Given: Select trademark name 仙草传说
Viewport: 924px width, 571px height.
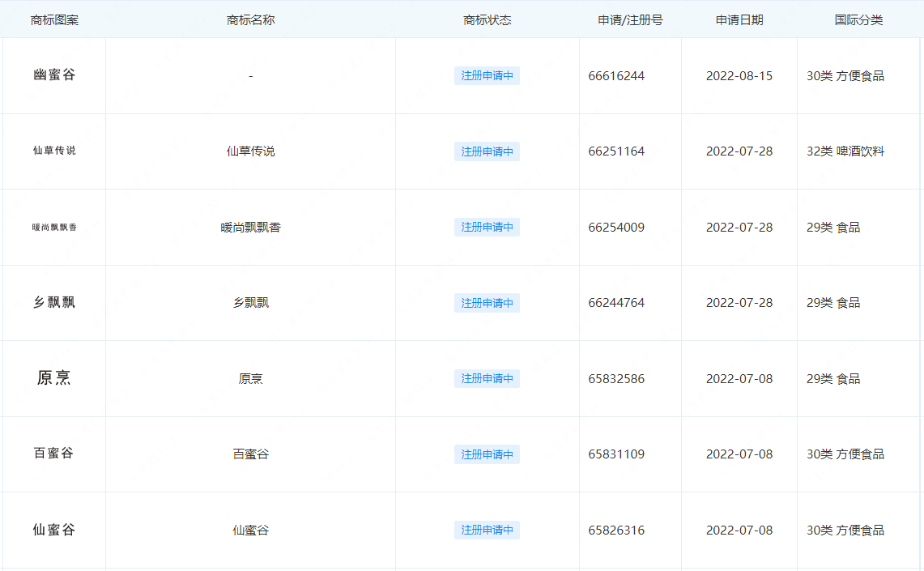Looking at the screenshot, I should 250,151.
